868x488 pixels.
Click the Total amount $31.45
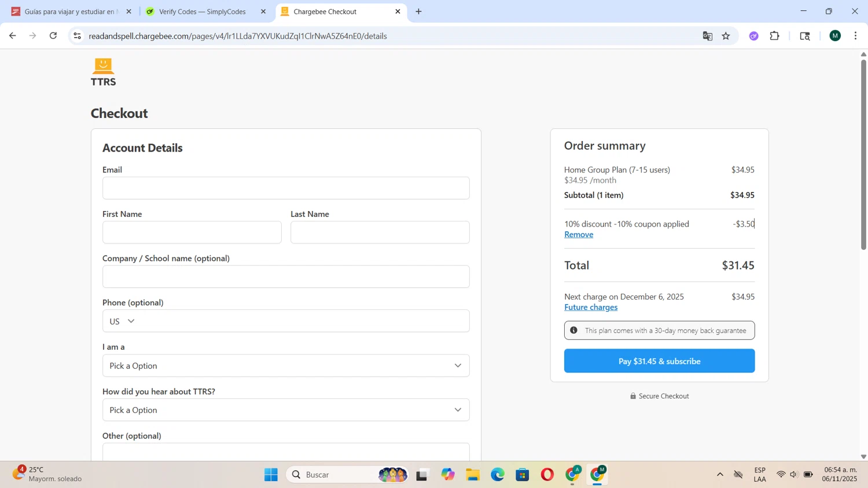pos(738,265)
